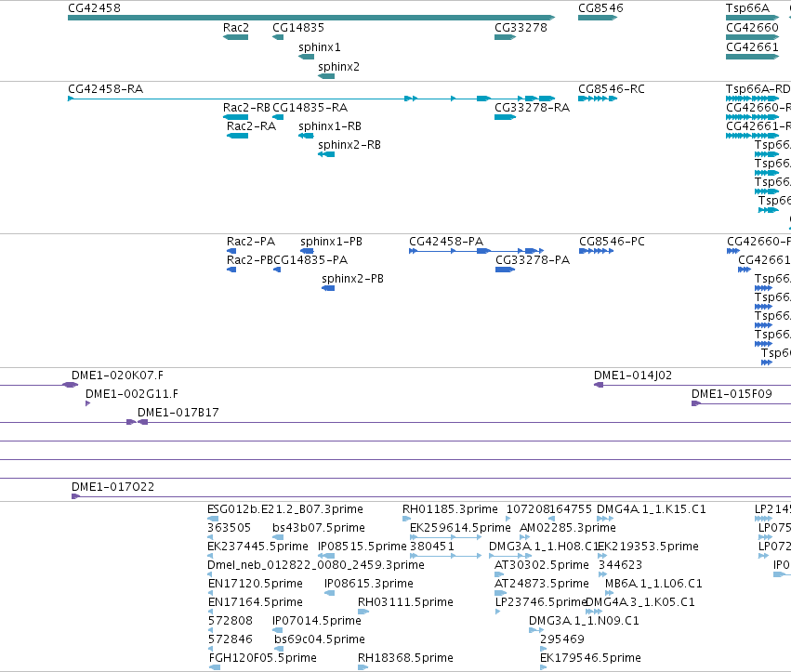This screenshot has width=791, height=672.
Task: Click EST EK237445.5prime
Action: coord(257,547)
